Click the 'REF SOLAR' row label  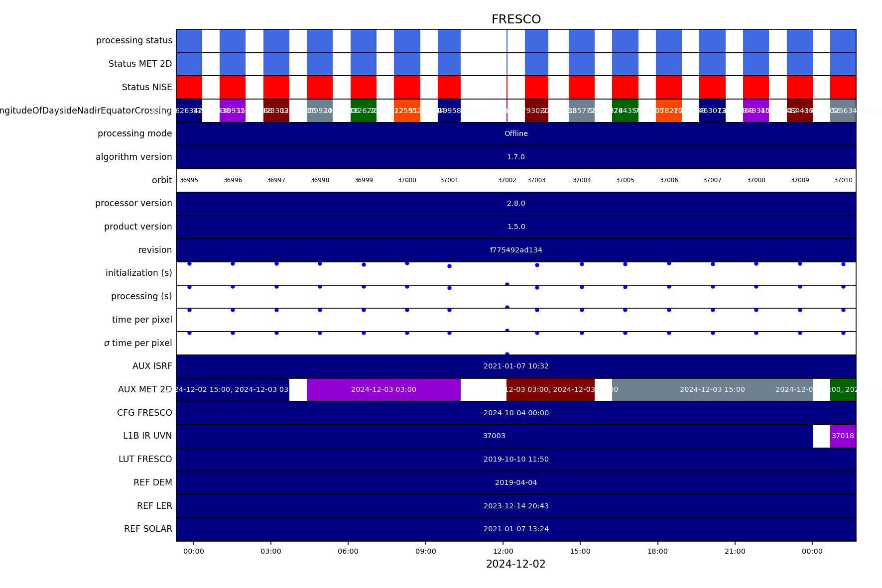click(148, 529)
